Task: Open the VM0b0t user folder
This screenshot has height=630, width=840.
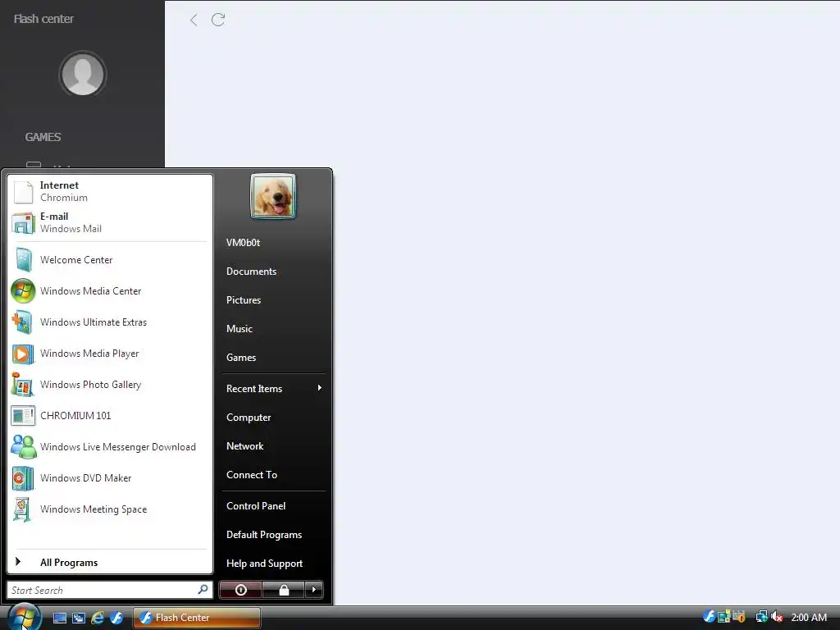Action: point(273,243)
